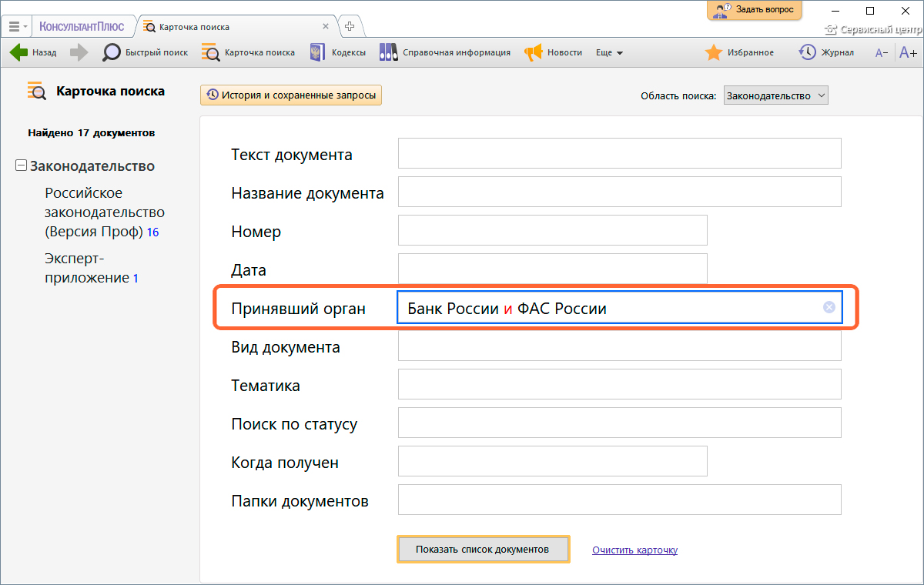The height and width of the screenshot is (585, 924).
Task: Click the Номер input field
Action: pos(552,230)
